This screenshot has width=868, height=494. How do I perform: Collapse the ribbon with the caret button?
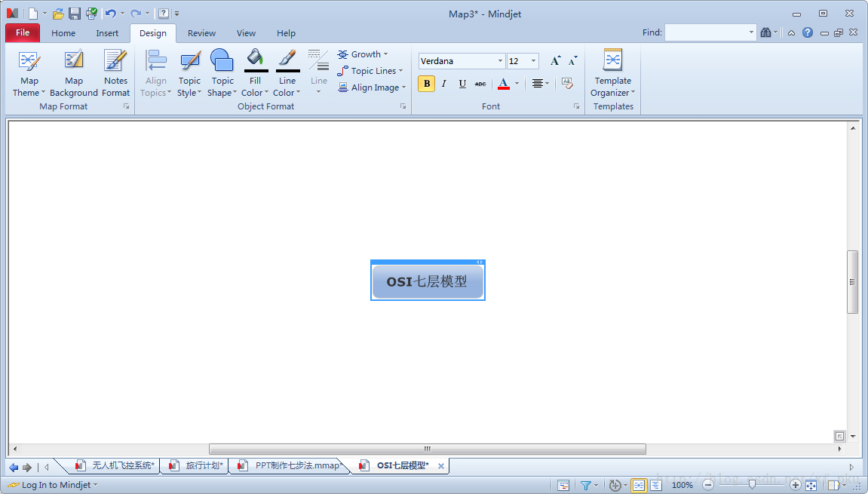pos(792,32)
